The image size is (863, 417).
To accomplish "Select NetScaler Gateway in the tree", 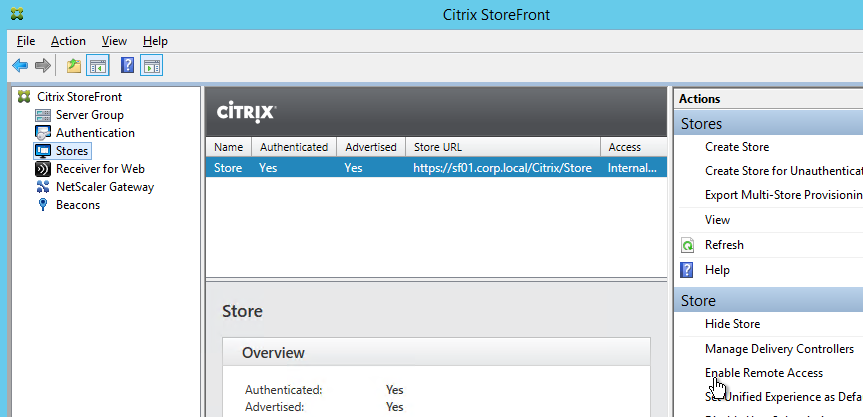I will coord(105,187).
